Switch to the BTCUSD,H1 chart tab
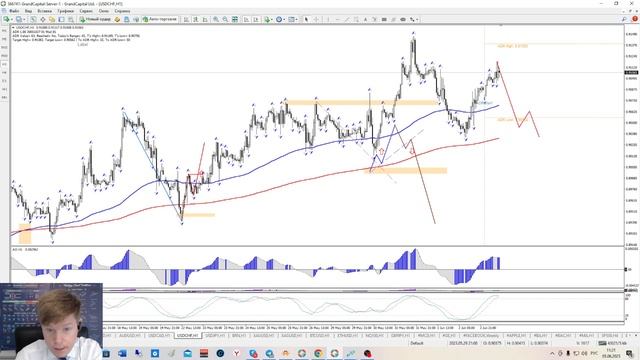The height and width of the screenshot is (360, 640). pyautogui.click(x=319, y=336)
